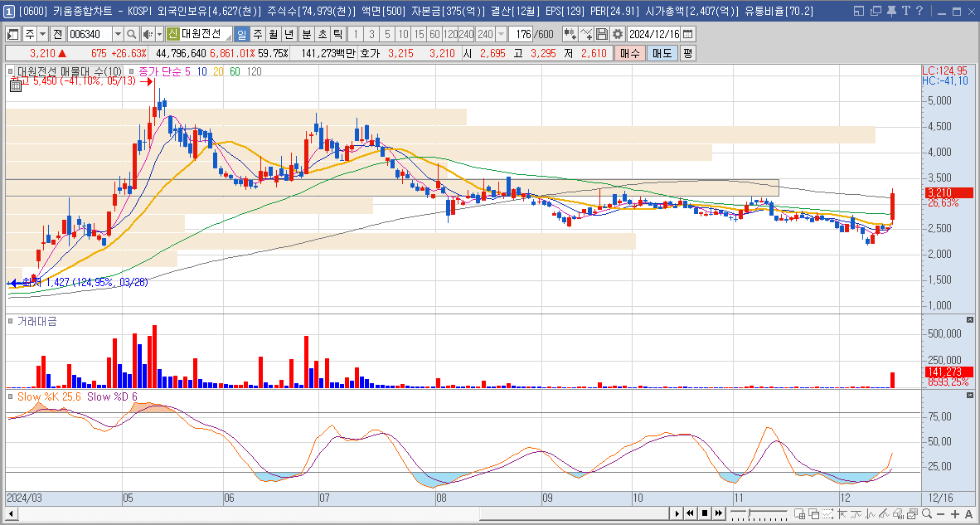Click the green 신 badge button
This screenshot has height=525, width=980.
point(172,34)
